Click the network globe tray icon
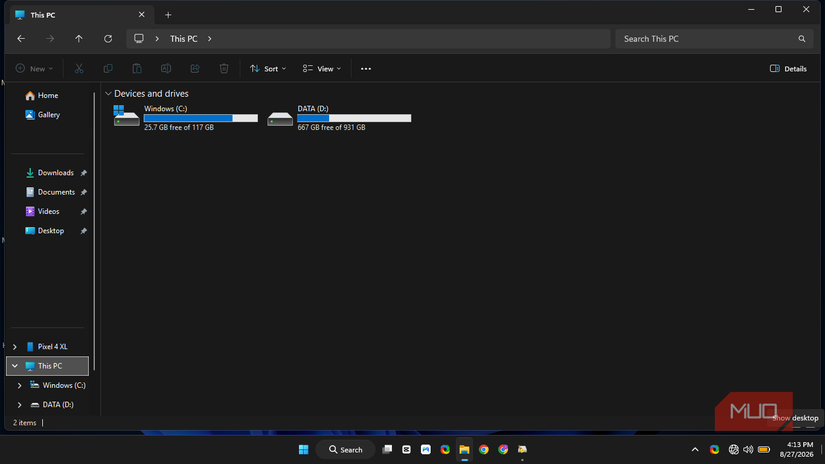The image size is (825, 464). click(733, 449)
